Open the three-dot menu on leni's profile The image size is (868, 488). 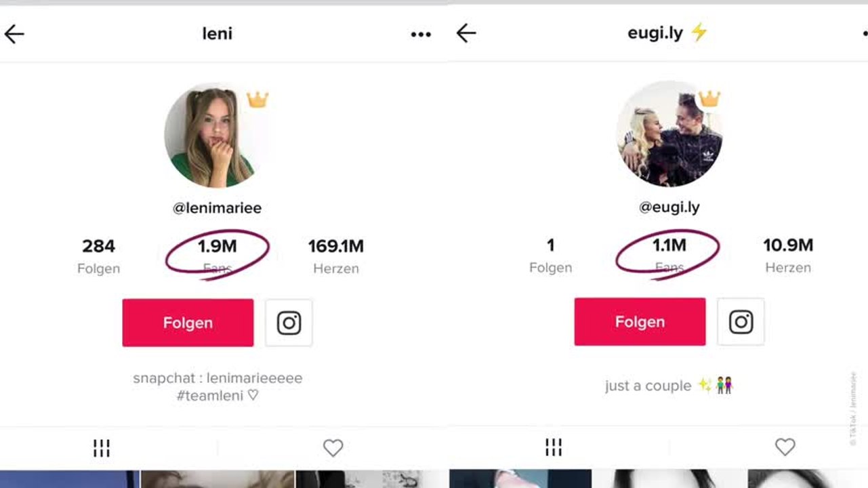[421, 35]
